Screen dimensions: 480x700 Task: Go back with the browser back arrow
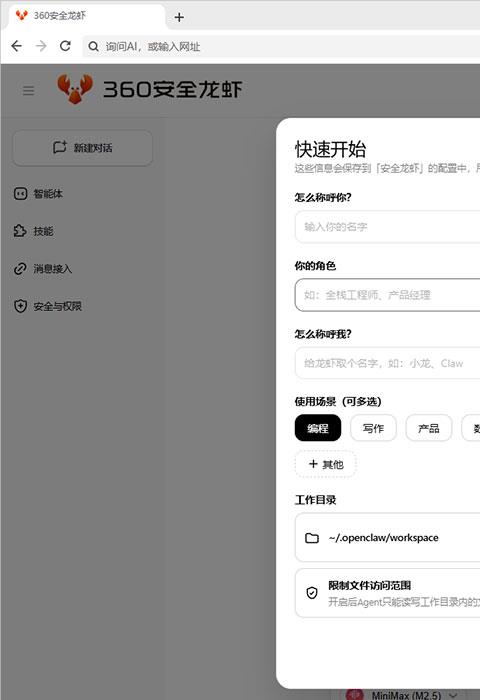(x=17, y=46)
